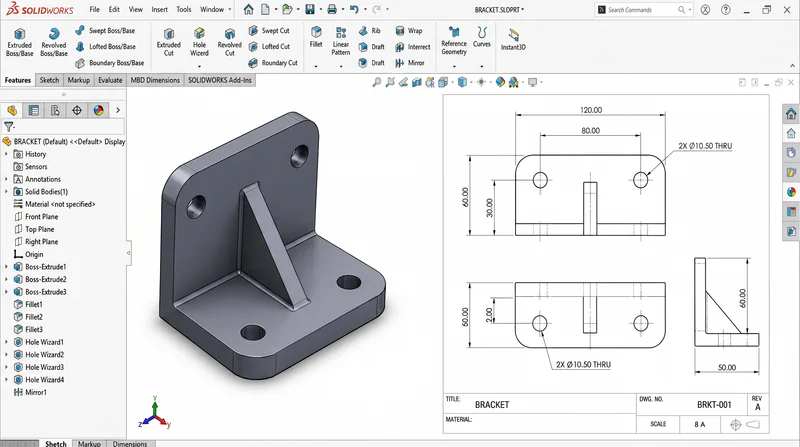The width and height of the screenshot is (800, 447).
Task: Expand the Solid Bodies(1) node
Action: click(x=6, y=192)
